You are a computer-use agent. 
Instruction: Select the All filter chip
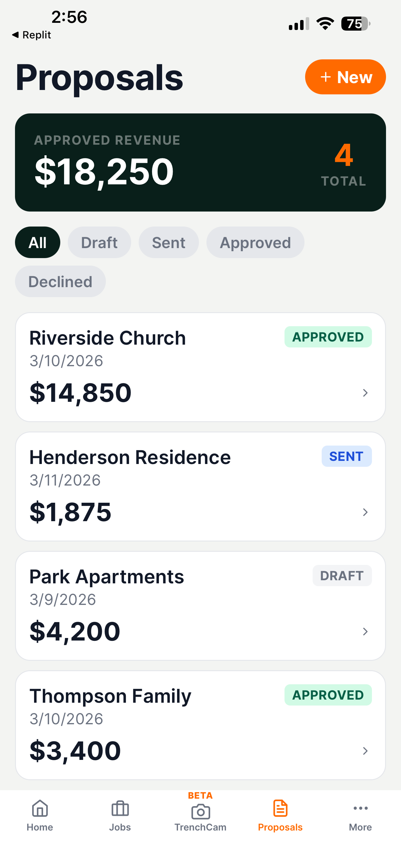click(37, 242)
